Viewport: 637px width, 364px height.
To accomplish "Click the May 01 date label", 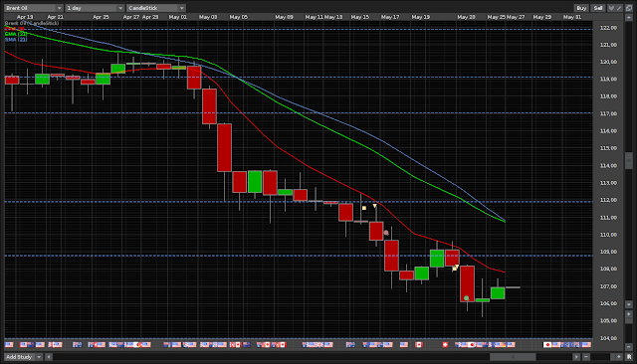I will tap(177, 17).
